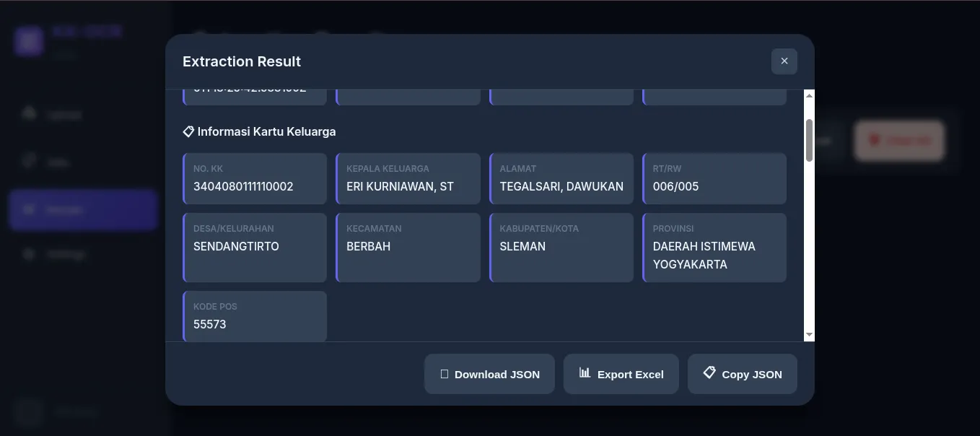Click the red button behind the dialog
980x436 pixels.
(x=899, y=141)
